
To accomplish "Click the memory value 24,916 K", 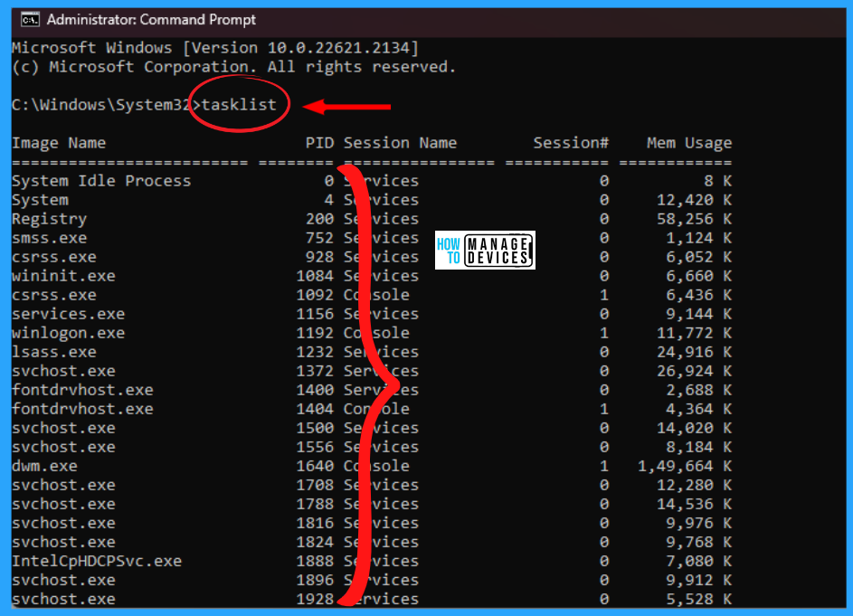I will (x=694, y=353).
